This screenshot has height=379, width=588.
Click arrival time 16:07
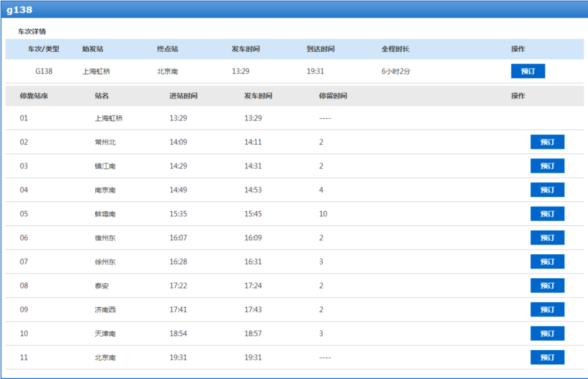point(178,238)
